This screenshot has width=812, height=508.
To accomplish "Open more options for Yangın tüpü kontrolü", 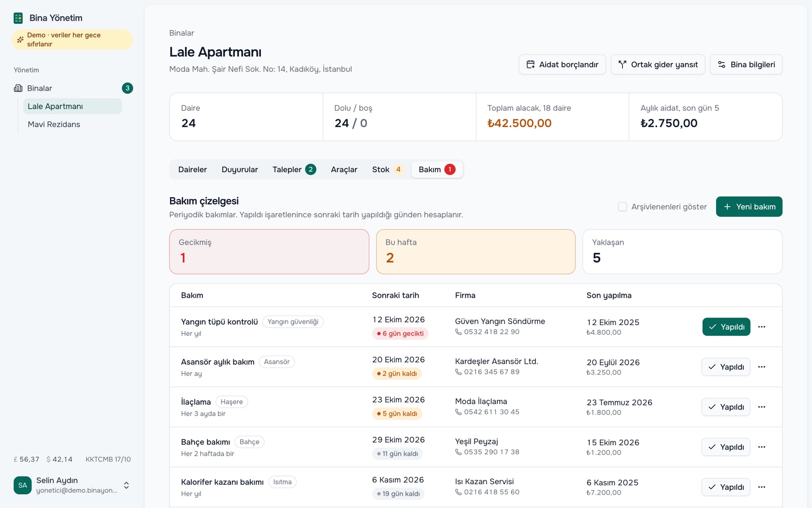I will (761, 327).
